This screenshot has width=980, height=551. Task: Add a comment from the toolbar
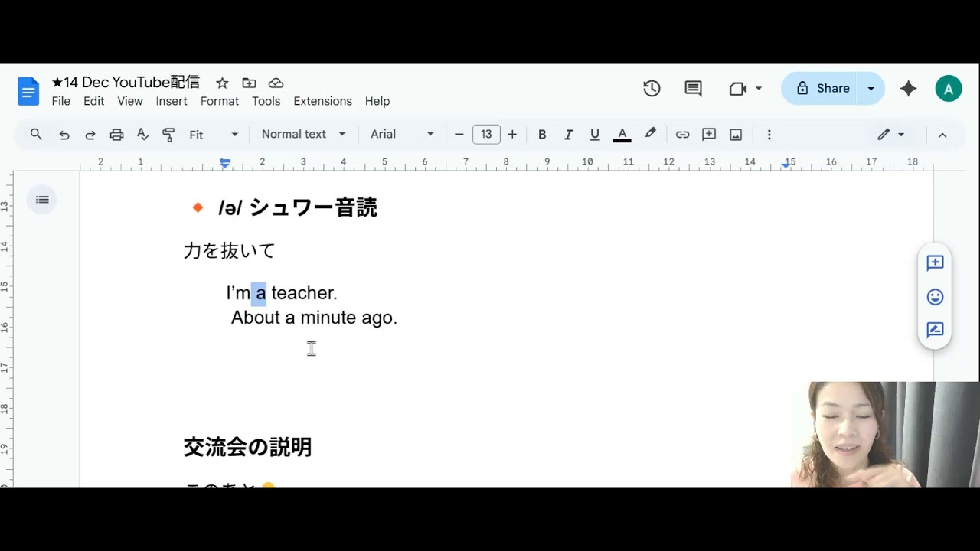click(709, 135)
